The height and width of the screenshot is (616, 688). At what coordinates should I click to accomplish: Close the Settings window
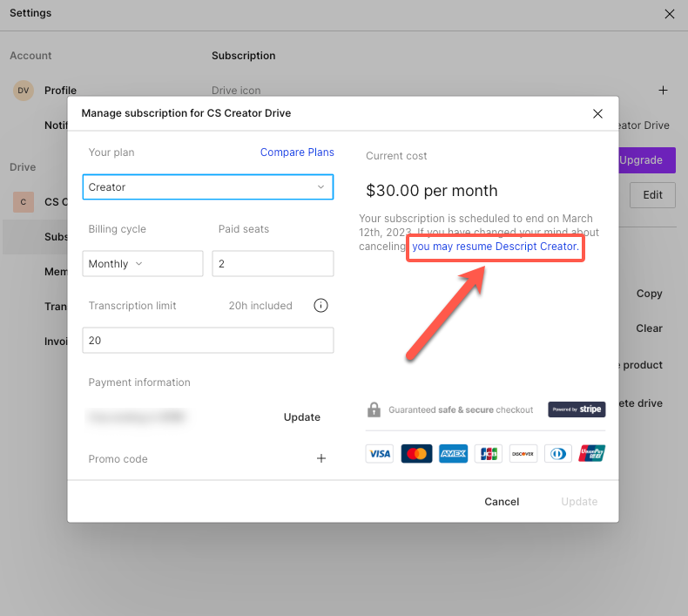pos(669,14)
